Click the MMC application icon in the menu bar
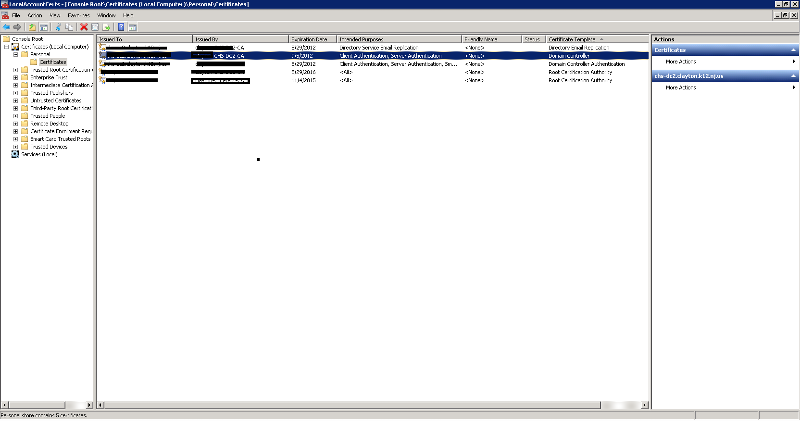Screen dimensions: 800x421 click(5, 15)
